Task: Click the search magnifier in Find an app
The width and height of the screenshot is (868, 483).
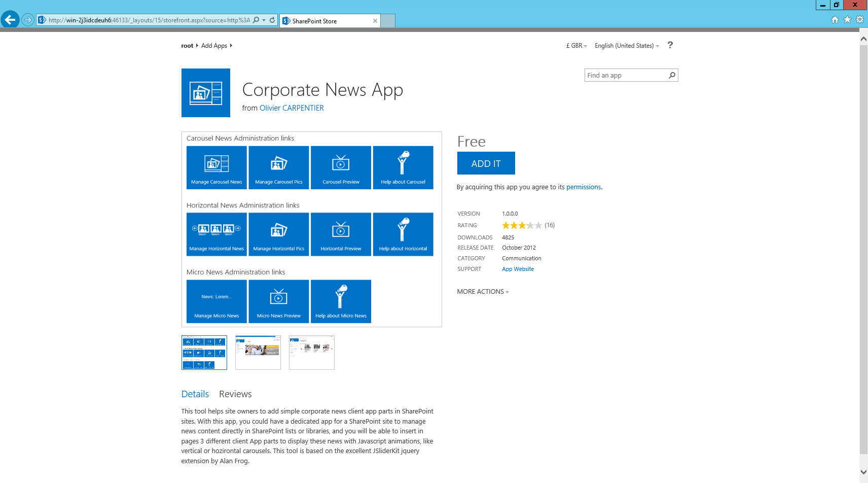Action: pyautogui.click(x=672, y=75)
